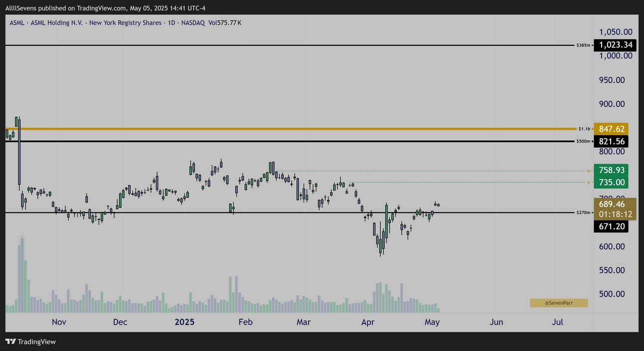Click the $270m line annotation
The height and width of the screenshot is (351, 644).
pyautogui.click(x=584, y=213)
